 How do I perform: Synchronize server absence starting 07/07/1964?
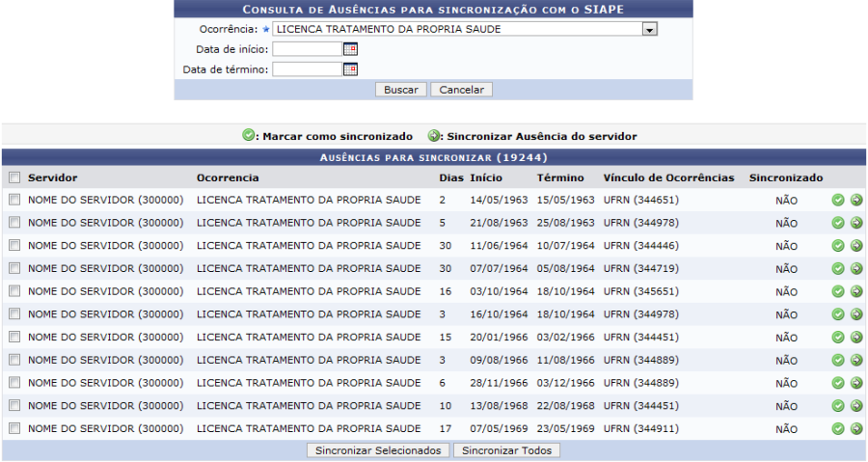(856, 269)
